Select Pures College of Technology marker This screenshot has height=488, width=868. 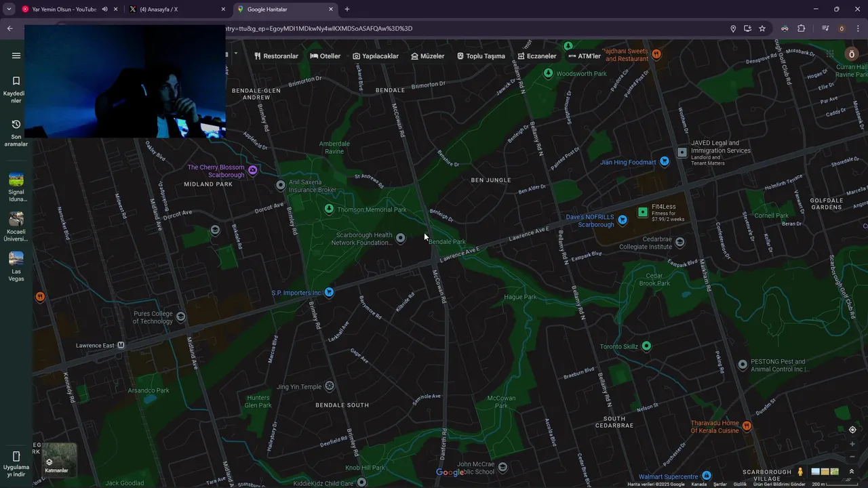180,317
